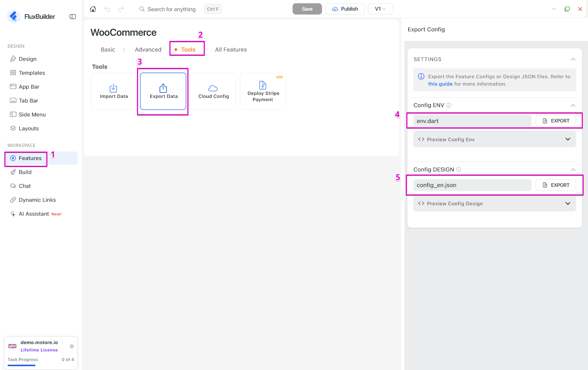
Task: Switch to the All Features tab
Action: [x=231, y=50]
